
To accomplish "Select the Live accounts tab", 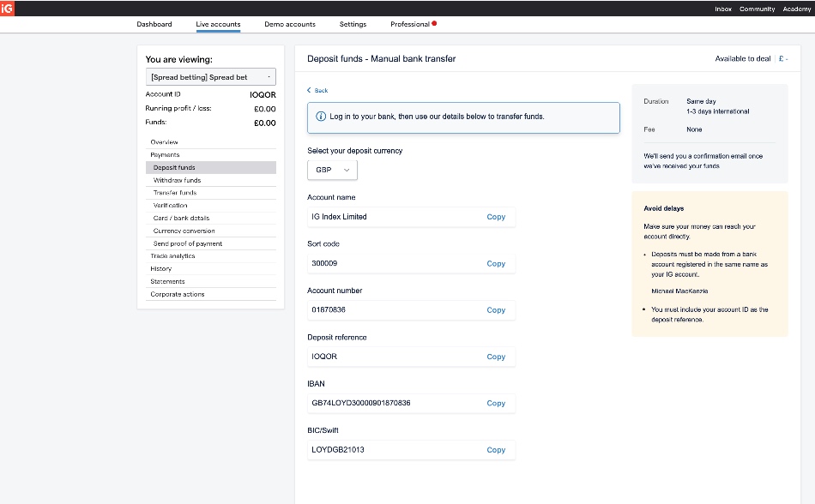I will [218, 24].
